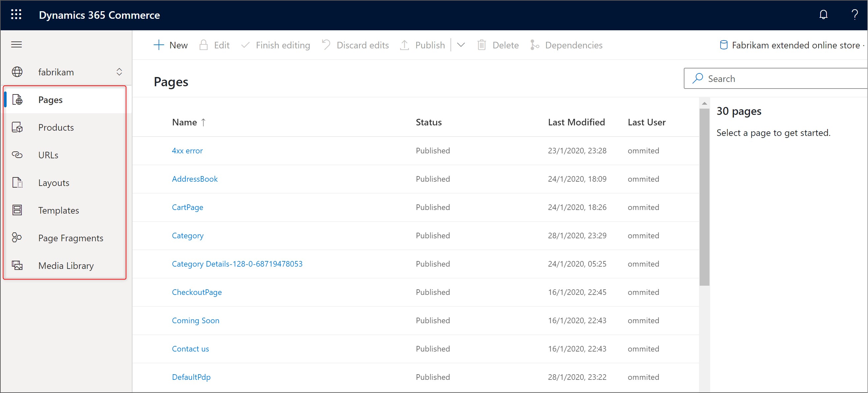Image resolution: width=868 pixels, height=393 pixels.
Task: Open the AddressBook page
Action: 195,179
